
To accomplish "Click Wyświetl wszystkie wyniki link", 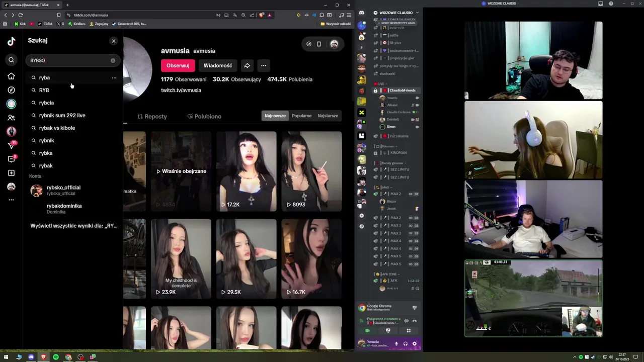I will [73, 226].
